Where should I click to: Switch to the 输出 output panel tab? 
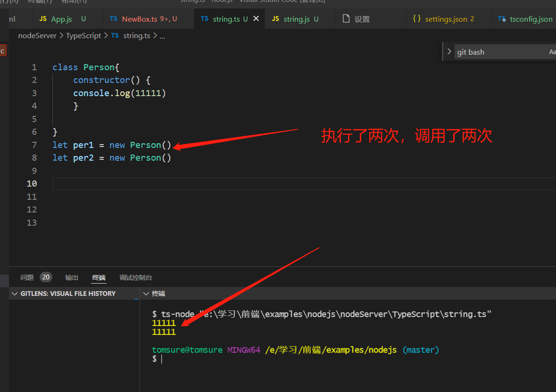point(72,278)
